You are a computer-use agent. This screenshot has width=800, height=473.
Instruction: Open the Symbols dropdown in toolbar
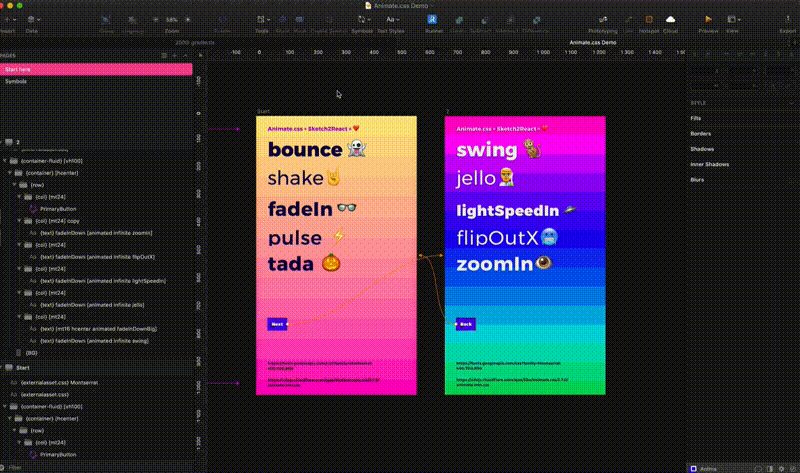tap(364, 19)
